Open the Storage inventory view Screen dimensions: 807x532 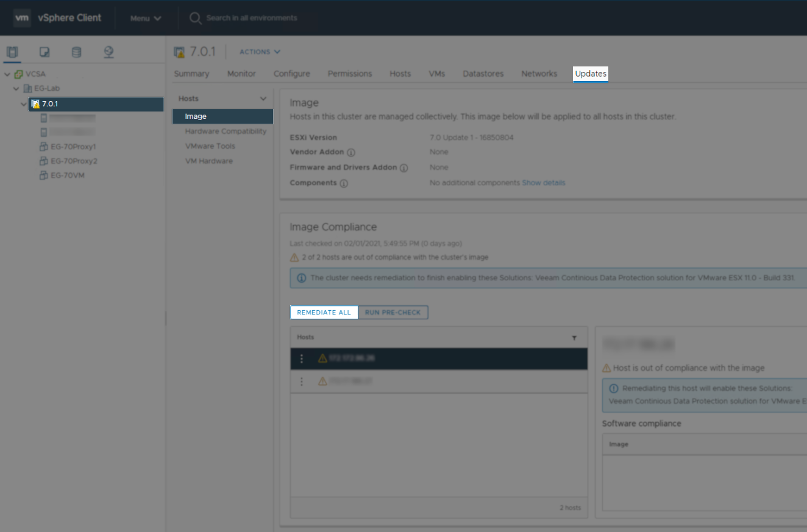click(x=76, y=52)
